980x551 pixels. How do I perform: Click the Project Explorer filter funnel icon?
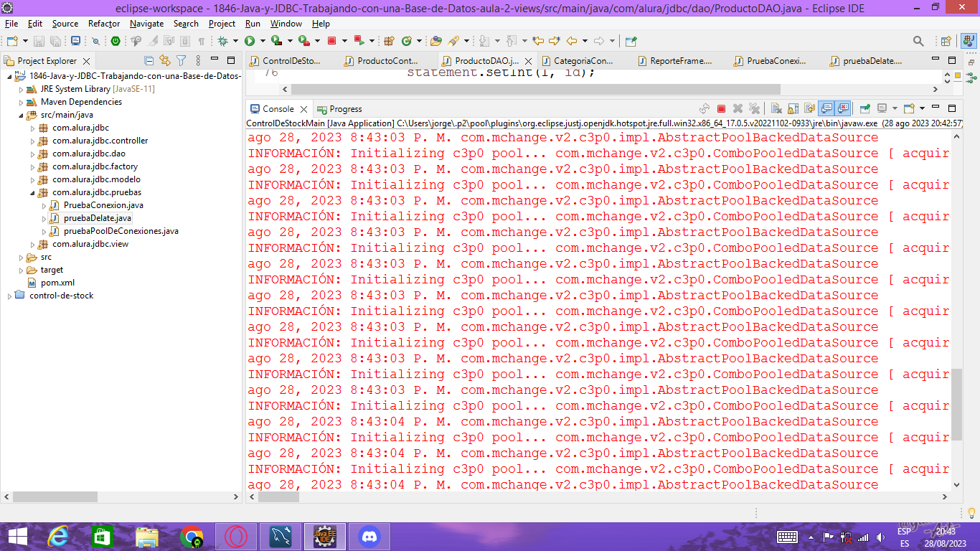tap(182, 61)
